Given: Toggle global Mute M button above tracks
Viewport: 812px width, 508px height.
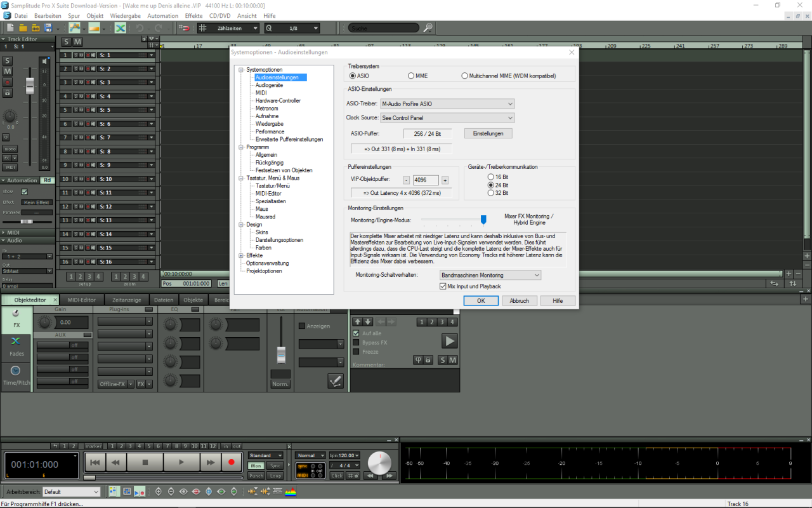Looking at the screenshot, I should click(77, 42).
